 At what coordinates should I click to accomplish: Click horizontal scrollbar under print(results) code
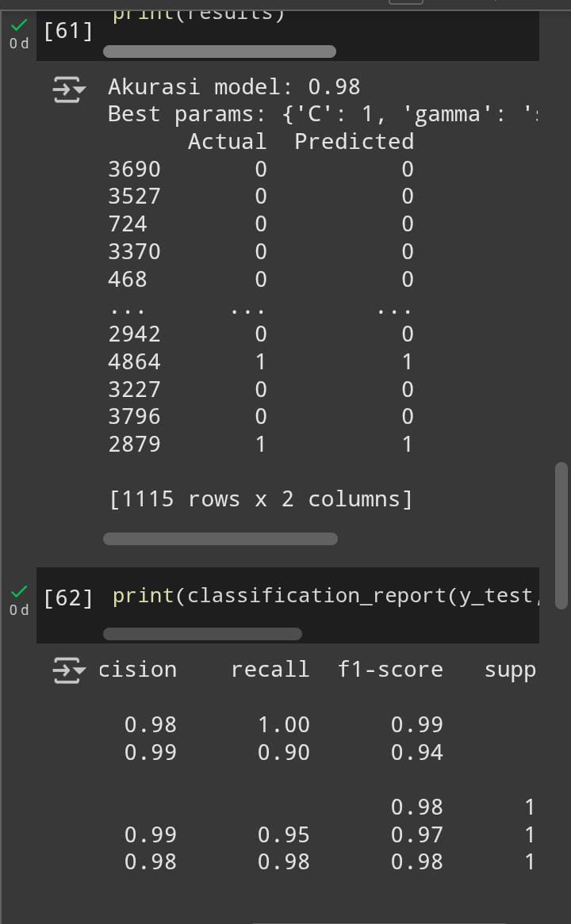220,52
